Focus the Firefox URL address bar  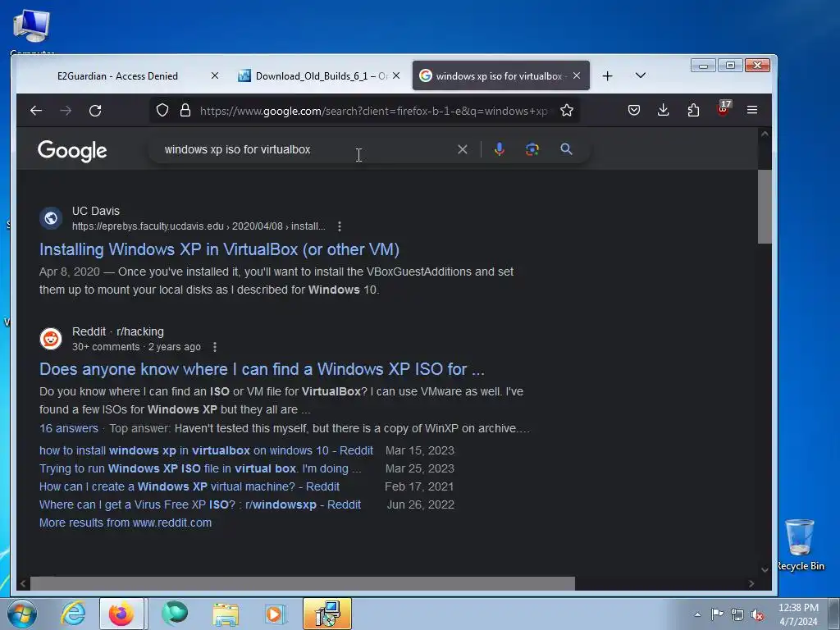[x=373, y=111]
